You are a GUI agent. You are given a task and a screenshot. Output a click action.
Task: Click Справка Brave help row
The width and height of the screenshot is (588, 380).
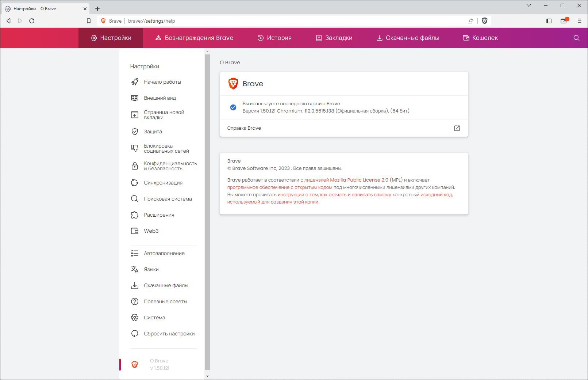(x=344, y=128)
